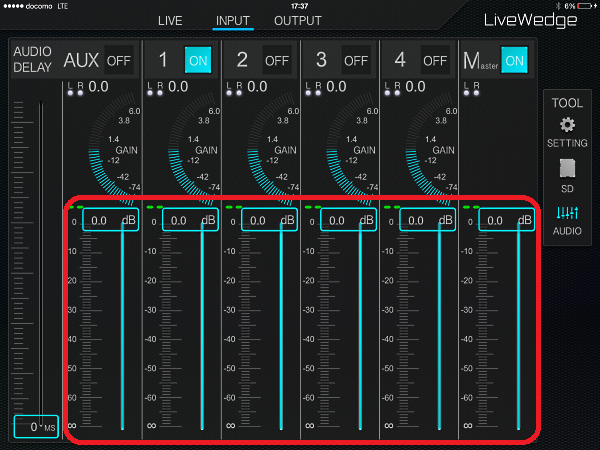Image resolution: width=600 pixels, height=450 pixels.
Task: Select the INPUT tab
Action: [233, 21]
